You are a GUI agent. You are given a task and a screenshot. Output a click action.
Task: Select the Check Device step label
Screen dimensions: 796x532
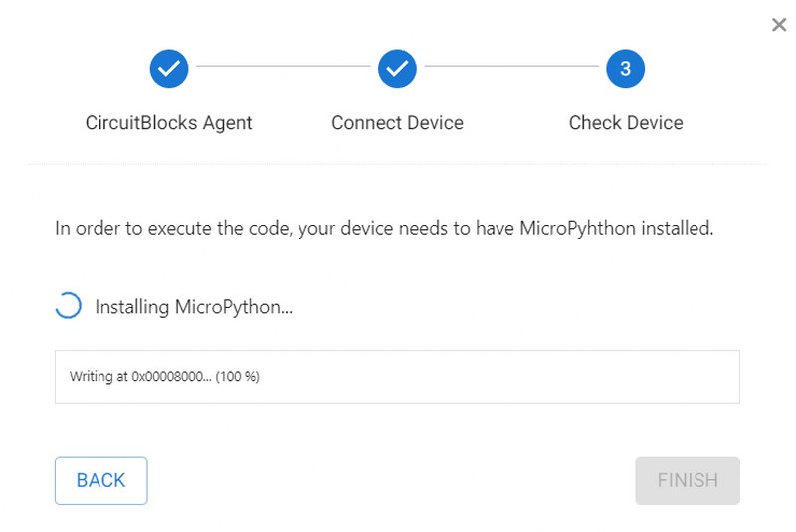tap(626, 123)
